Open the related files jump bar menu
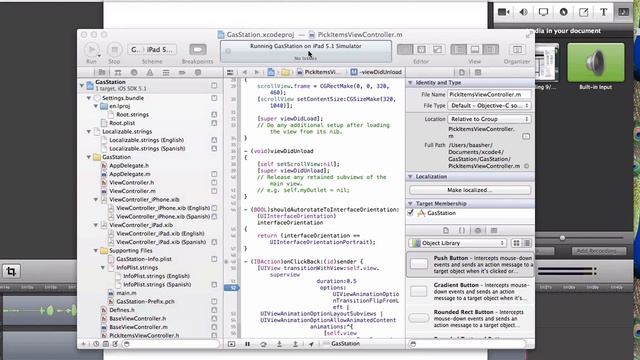640x360 pixels. pos(230,72)
